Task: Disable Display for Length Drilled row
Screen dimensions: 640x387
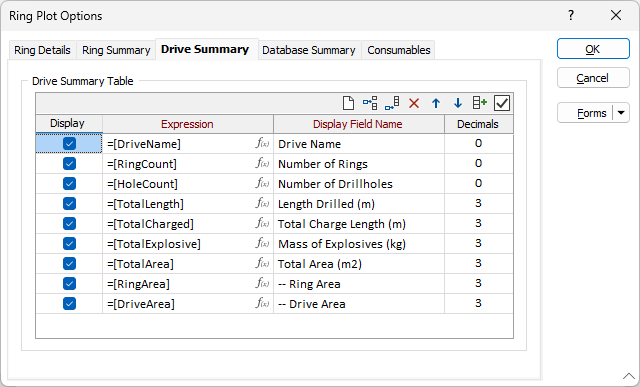Action: point(69,204)
